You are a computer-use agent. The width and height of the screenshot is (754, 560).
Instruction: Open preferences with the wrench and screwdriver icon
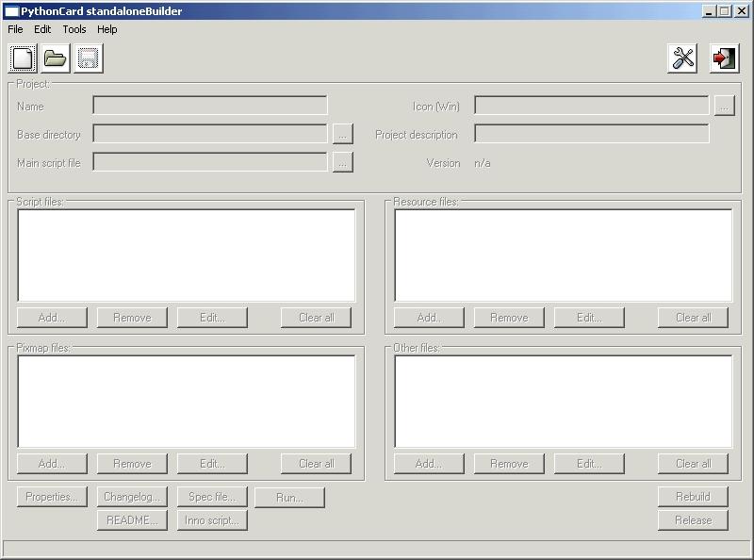(682, 58)
